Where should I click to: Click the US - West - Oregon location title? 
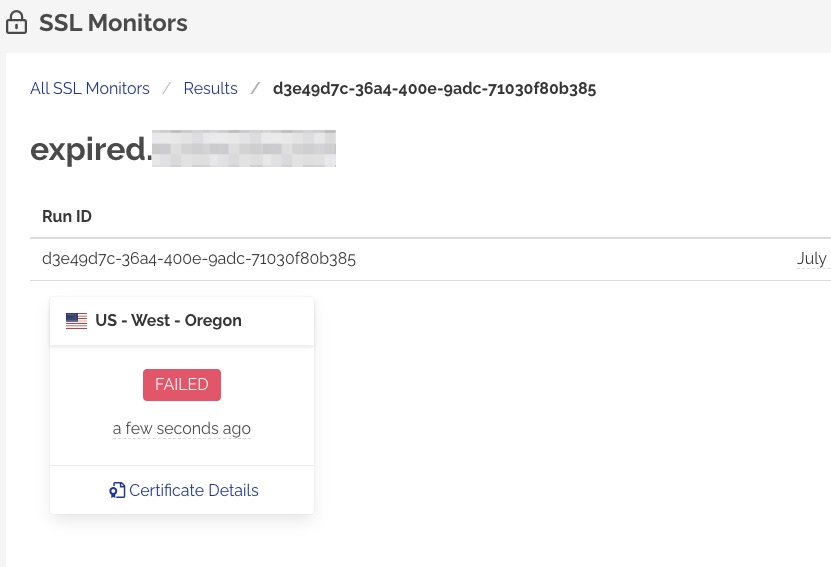[x=168, y=321]
